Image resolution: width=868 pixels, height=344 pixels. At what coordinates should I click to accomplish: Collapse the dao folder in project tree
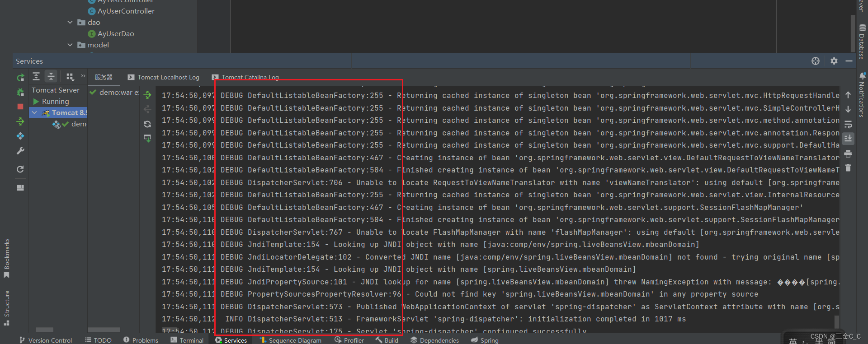70,22
